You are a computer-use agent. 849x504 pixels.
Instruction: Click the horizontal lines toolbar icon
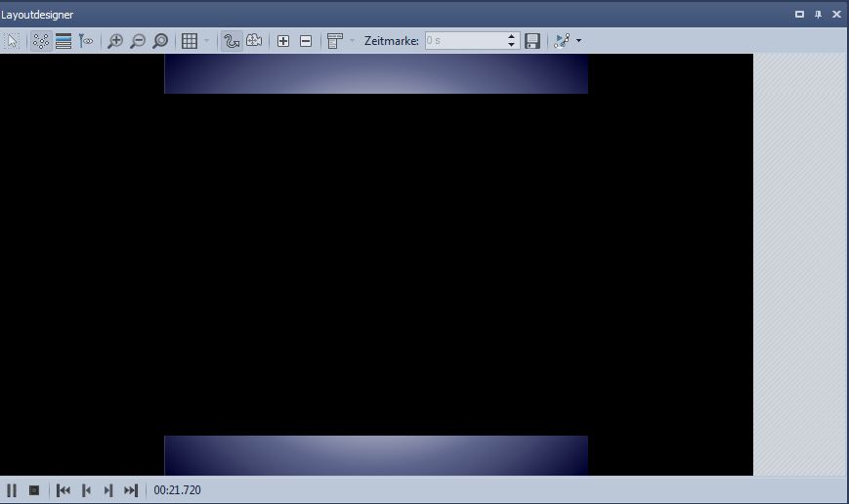[x=64, y=41]
